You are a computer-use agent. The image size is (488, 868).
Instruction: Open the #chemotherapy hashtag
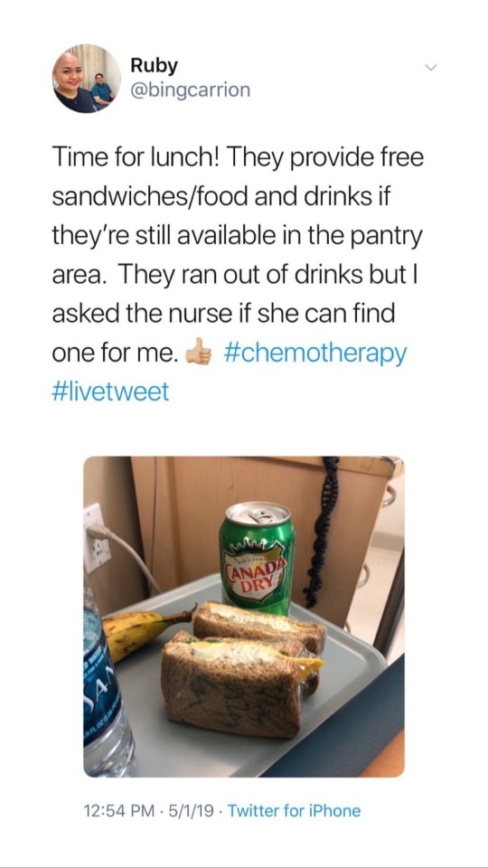click(316, 354)
